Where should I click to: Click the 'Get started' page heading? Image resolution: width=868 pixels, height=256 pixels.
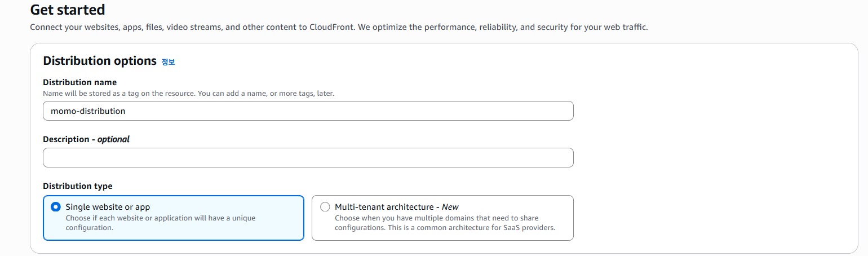click(67, 10)
